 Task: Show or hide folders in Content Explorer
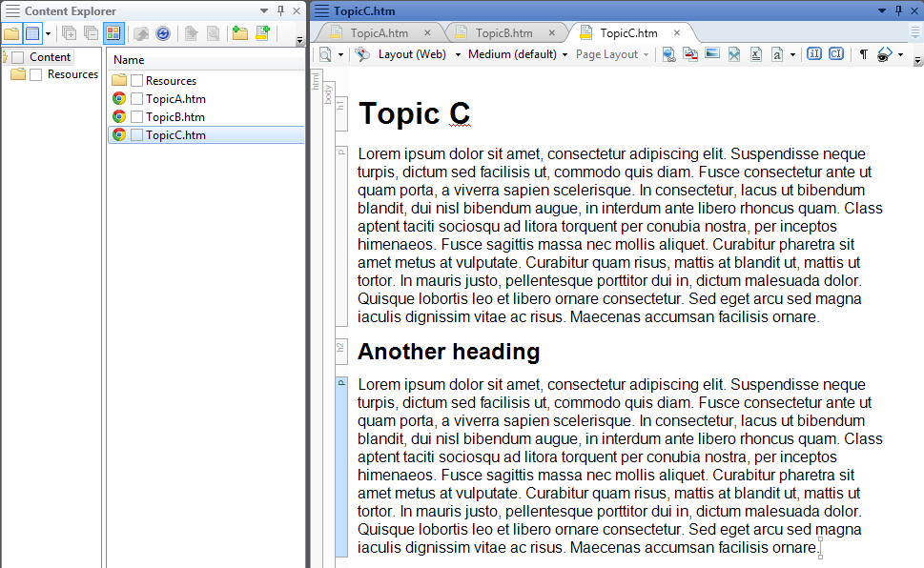point(11,33)
